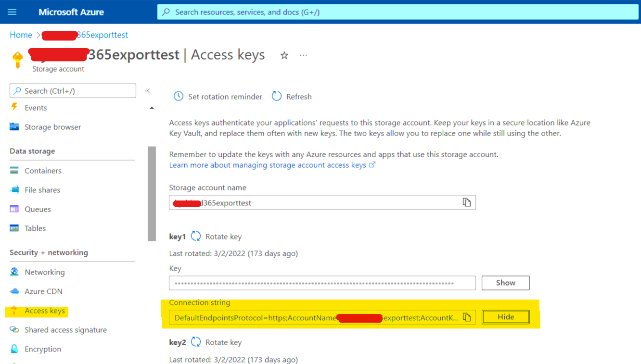Image resolution: width=641 pixels, height=364 pixels.
Task: Click the Storage browser folder icon
Action: pyautogui.click(x=14, y=127)
